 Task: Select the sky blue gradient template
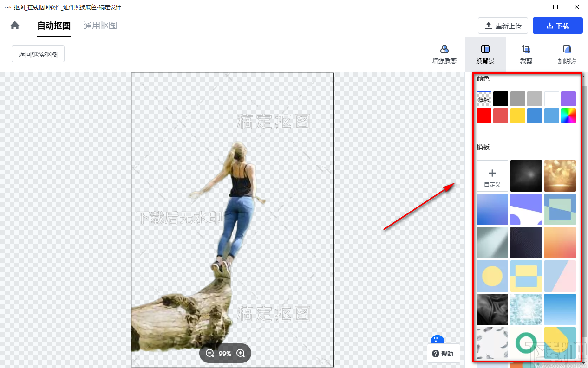[x=560, y=310]
